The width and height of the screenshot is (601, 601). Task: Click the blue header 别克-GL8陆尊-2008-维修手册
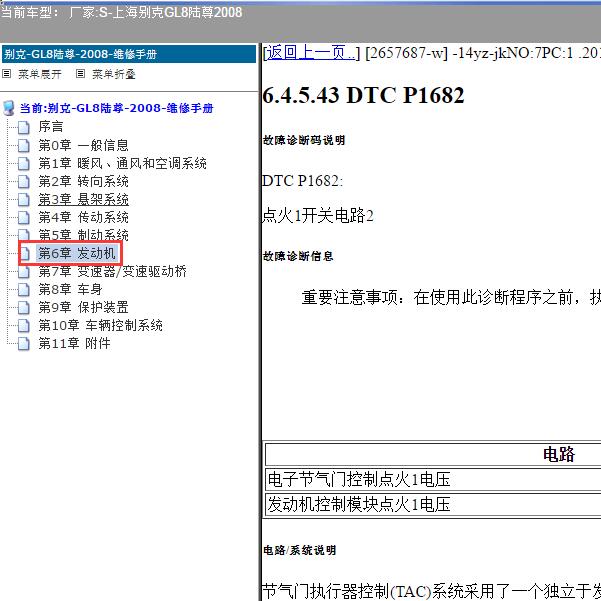pos(129,54)
